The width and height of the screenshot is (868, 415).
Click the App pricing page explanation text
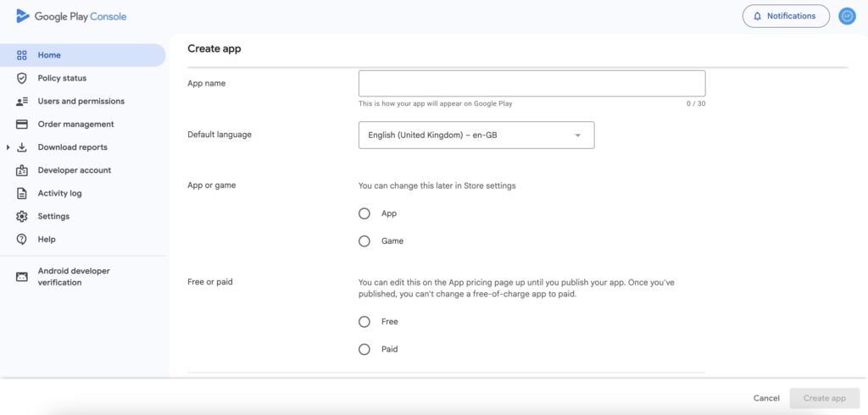pyautogui.click(x=516, y=288)
